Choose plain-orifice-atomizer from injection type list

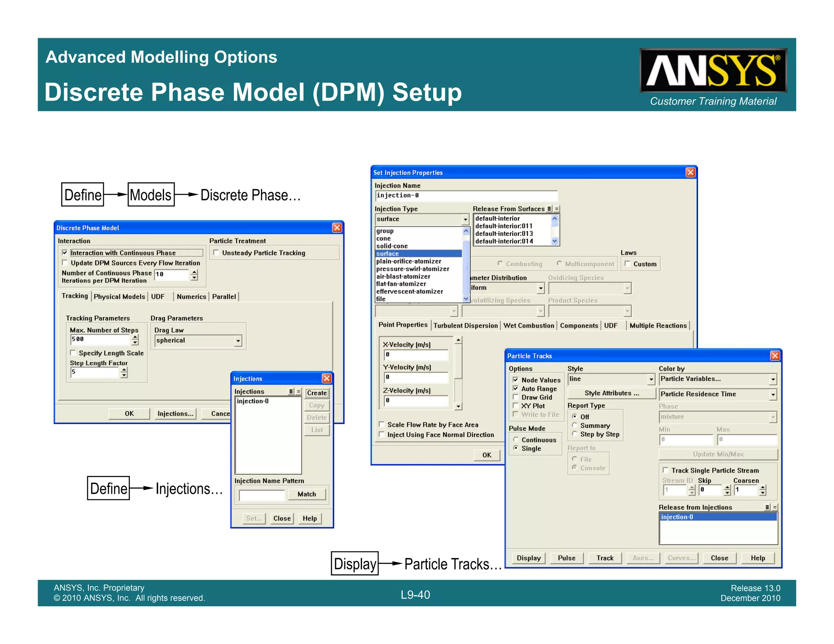point(408,261)
